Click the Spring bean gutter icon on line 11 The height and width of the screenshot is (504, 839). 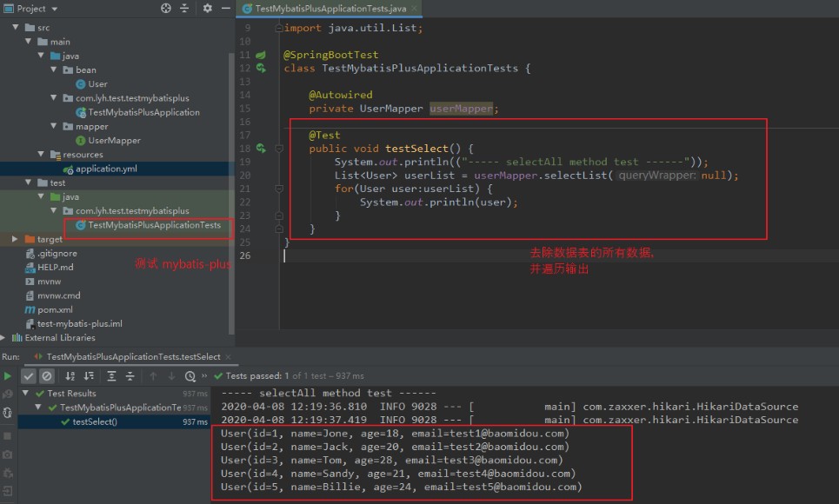260,55
